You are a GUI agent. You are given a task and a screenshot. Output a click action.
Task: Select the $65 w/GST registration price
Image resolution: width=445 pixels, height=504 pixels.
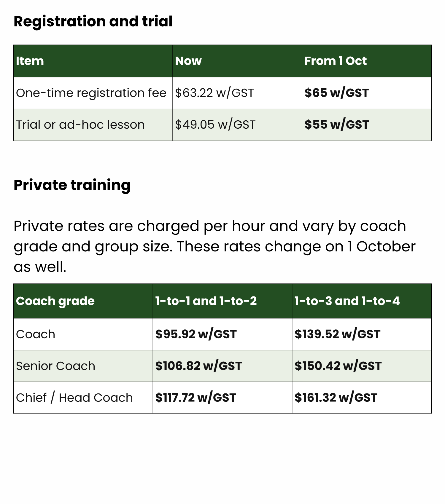336,93
